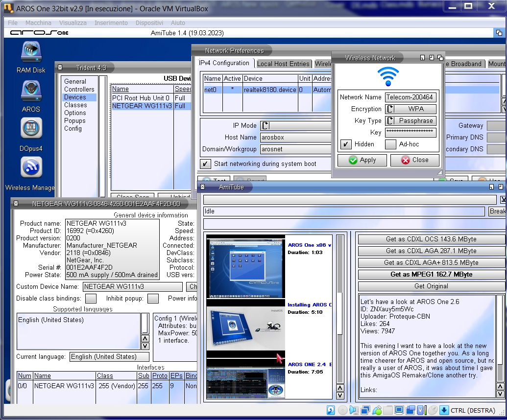Click the VirtualBox shared folders status icon
Image resolution: width=507 pixels, height=420 pixels.
388,410
